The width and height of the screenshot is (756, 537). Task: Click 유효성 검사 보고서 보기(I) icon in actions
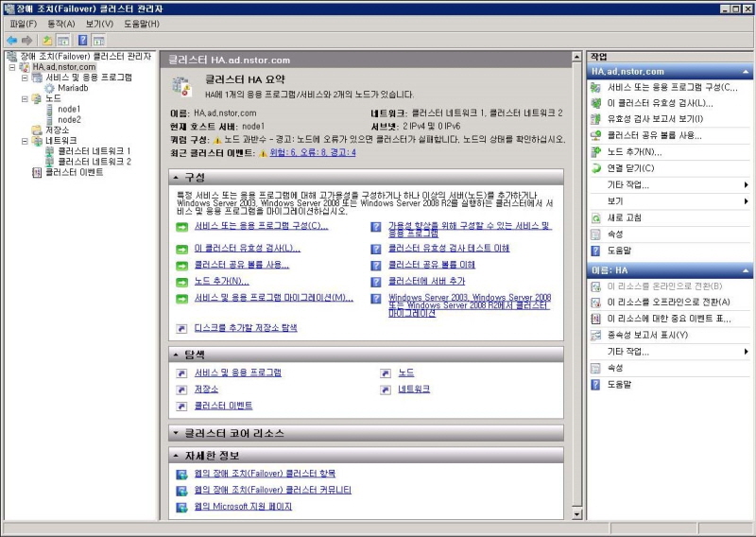pos(596,119)
